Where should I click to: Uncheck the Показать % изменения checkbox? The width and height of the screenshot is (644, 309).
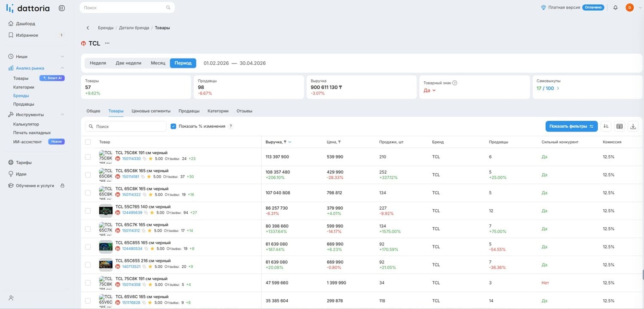point(173,126)
